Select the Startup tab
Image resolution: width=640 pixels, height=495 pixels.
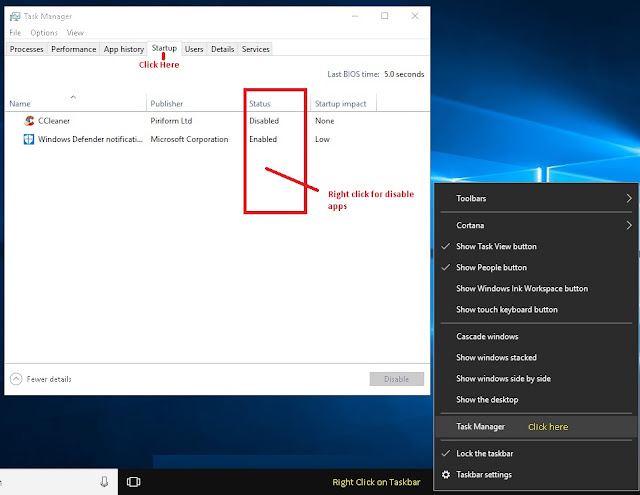coord(164,48)
